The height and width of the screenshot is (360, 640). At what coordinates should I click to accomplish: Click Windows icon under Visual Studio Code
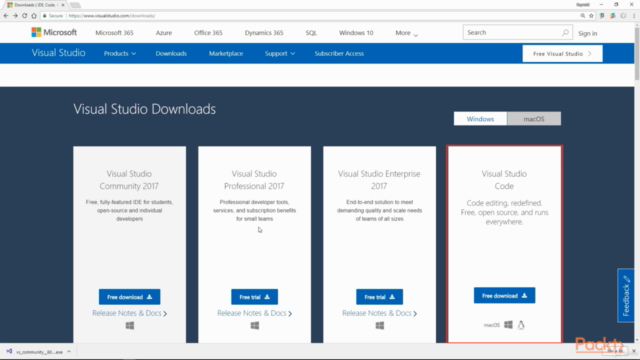508,324
